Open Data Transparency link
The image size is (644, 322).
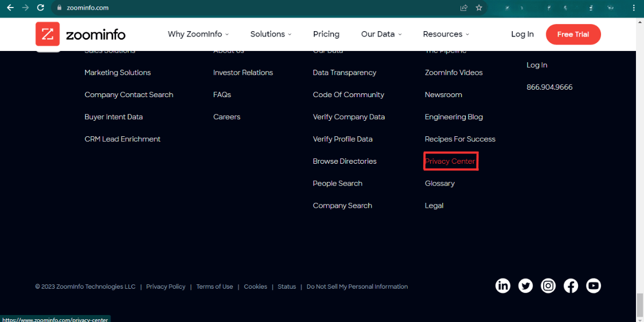click(x=345, y=72)
